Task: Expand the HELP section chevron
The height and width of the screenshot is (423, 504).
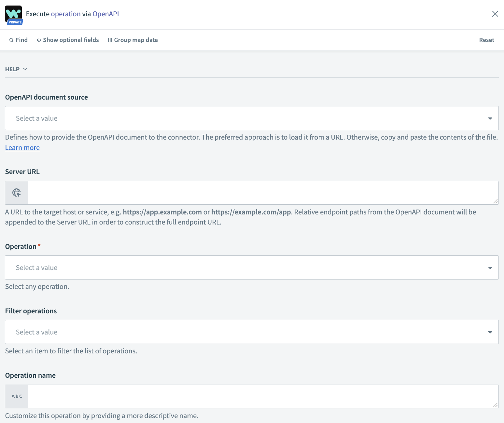Action: (x=25, y=69)
